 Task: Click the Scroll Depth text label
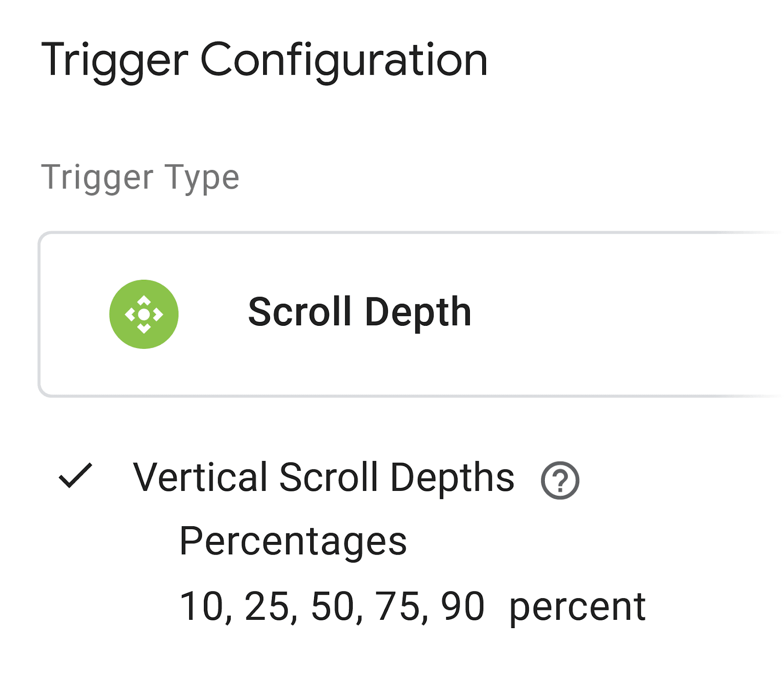pyautogui.click(x=361, y=312)
